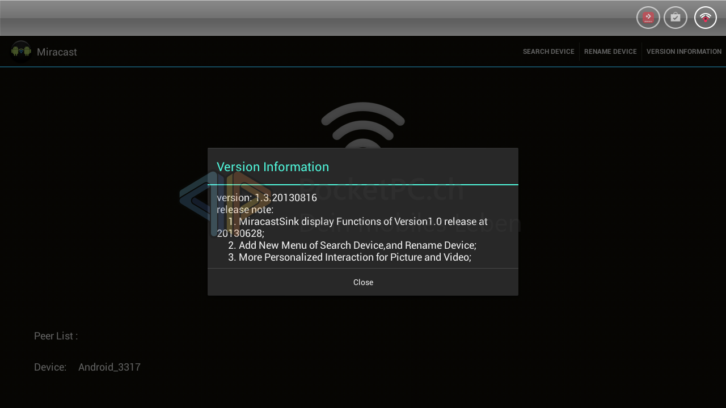Close the Version Information dialog
726x408 pixels.
tap(363, 282)
